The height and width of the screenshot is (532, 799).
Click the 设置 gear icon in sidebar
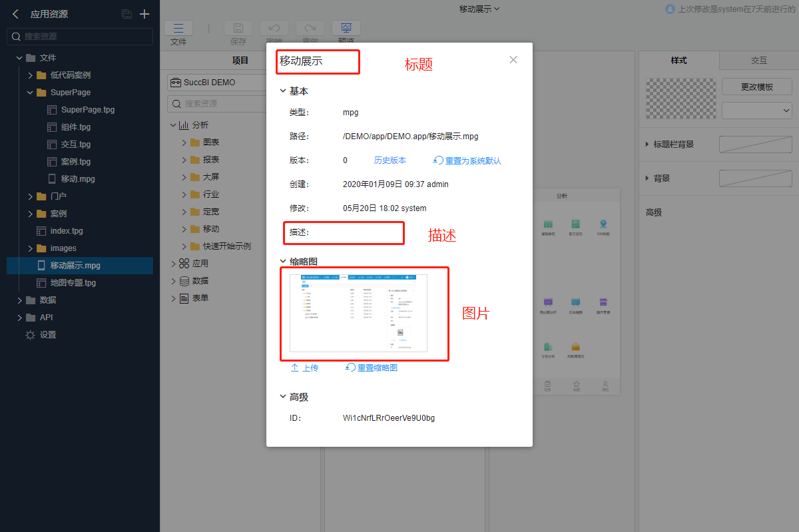tap(30, 335)
